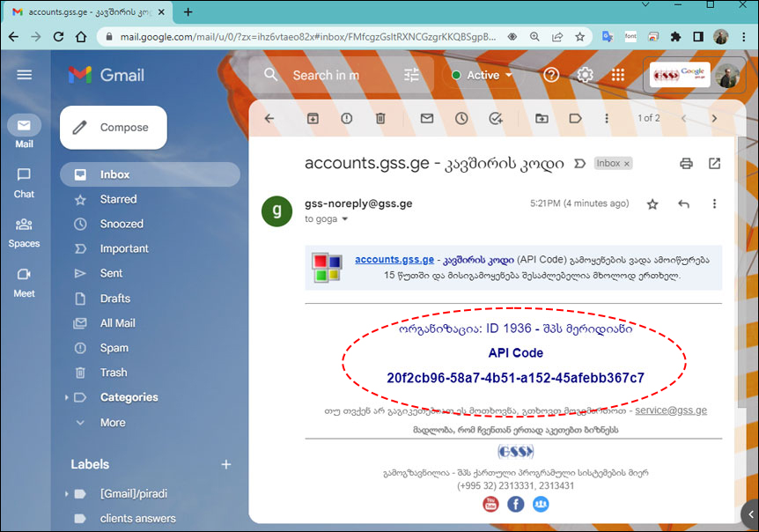Reply to the gss-noreply message
This screenshot has height=532, width=759.
coord(683,203)
